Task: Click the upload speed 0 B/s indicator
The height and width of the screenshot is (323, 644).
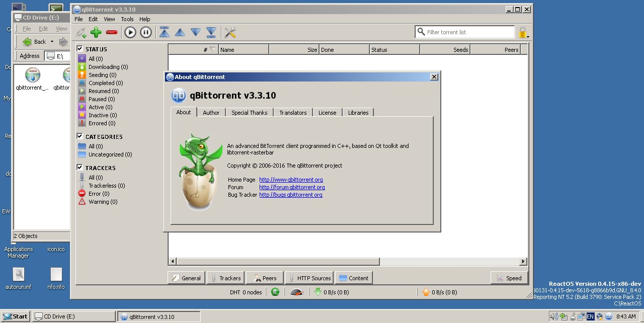Action: [440, 292]
